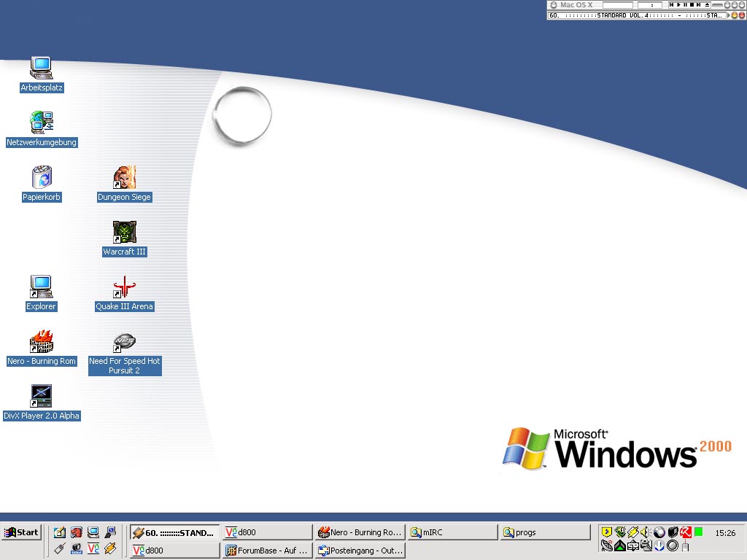This screenshot has width=747, height=560.
Task: Click the printer-like tray icon
Action: (646, 545)
